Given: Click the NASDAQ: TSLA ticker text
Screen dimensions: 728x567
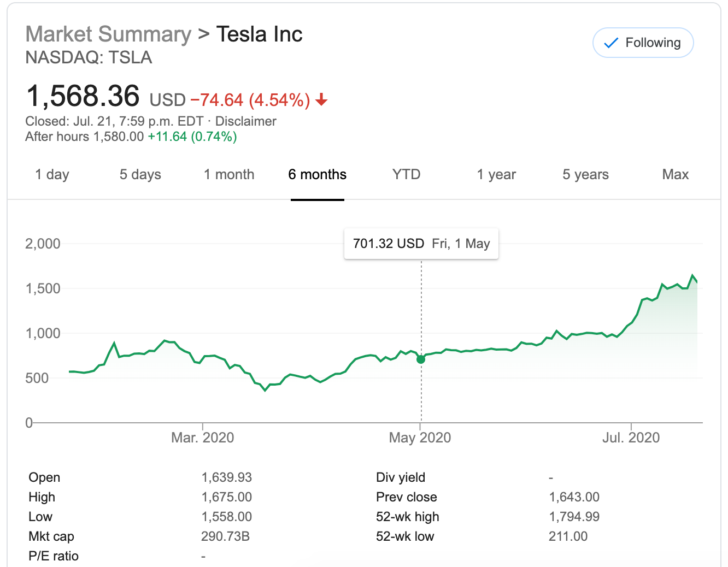Looking at the screenshot, I should click(x=89, y=57).
